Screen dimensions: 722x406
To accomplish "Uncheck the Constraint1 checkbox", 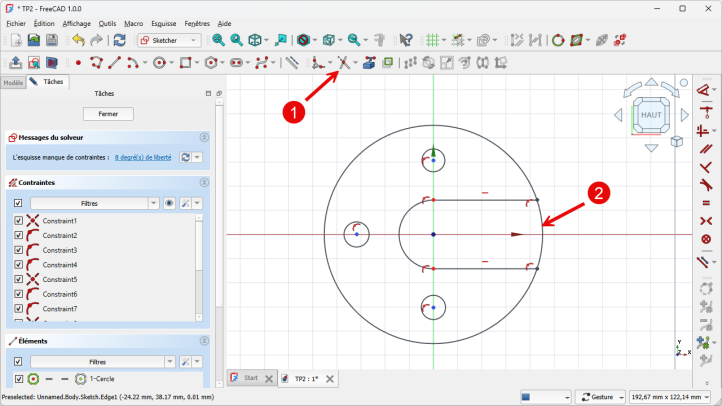I will click(x=18, y=220).
